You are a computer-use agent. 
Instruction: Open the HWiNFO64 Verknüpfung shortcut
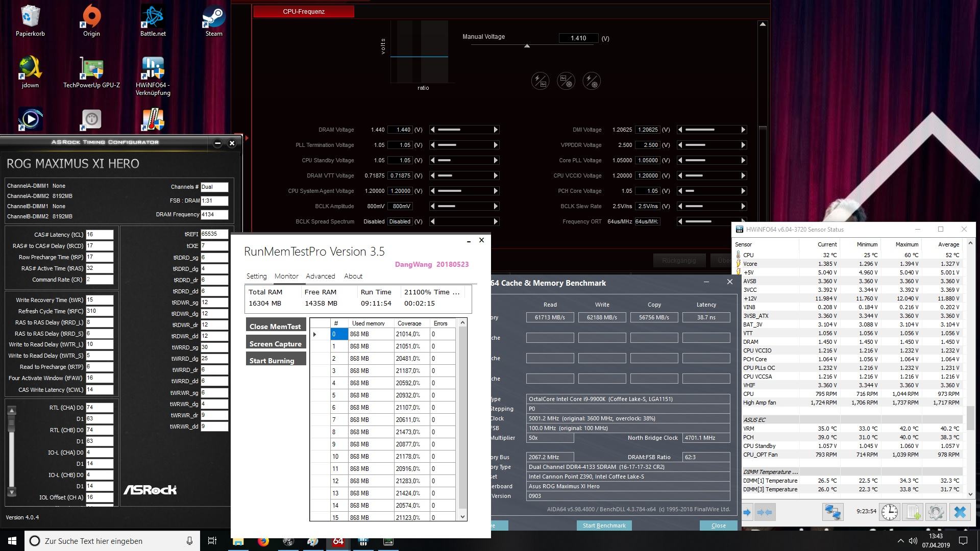click(153, 76)
